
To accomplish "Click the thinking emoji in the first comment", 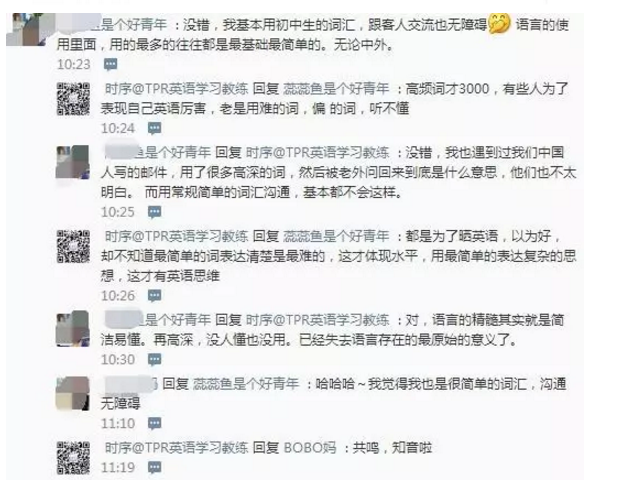I will click(x=499, y=24).
